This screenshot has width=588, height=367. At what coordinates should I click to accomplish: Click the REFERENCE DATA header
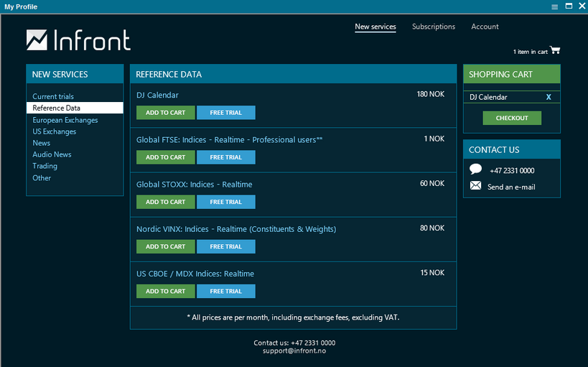[x=293, y=74]
